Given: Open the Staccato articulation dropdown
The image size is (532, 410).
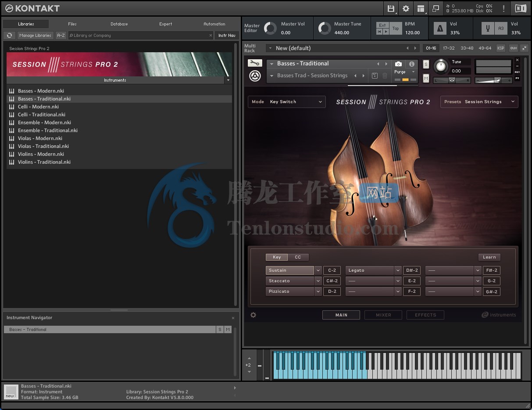Looking at the screenshot, I should point(318,281).
